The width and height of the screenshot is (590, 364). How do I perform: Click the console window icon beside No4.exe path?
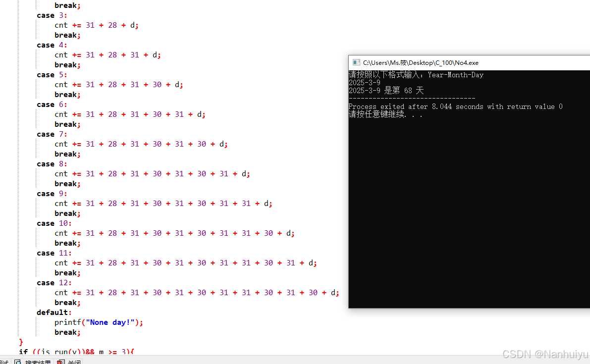click(356, 62)
